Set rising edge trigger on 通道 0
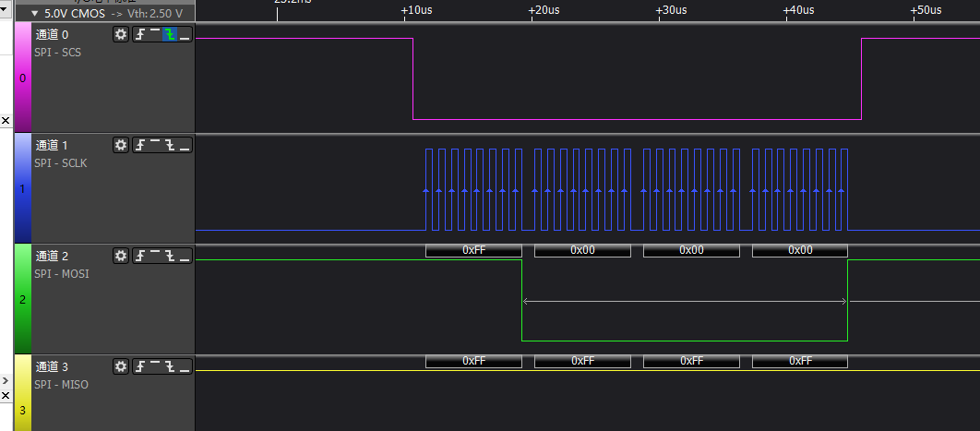The image size is (980, 431). [140, 34]
